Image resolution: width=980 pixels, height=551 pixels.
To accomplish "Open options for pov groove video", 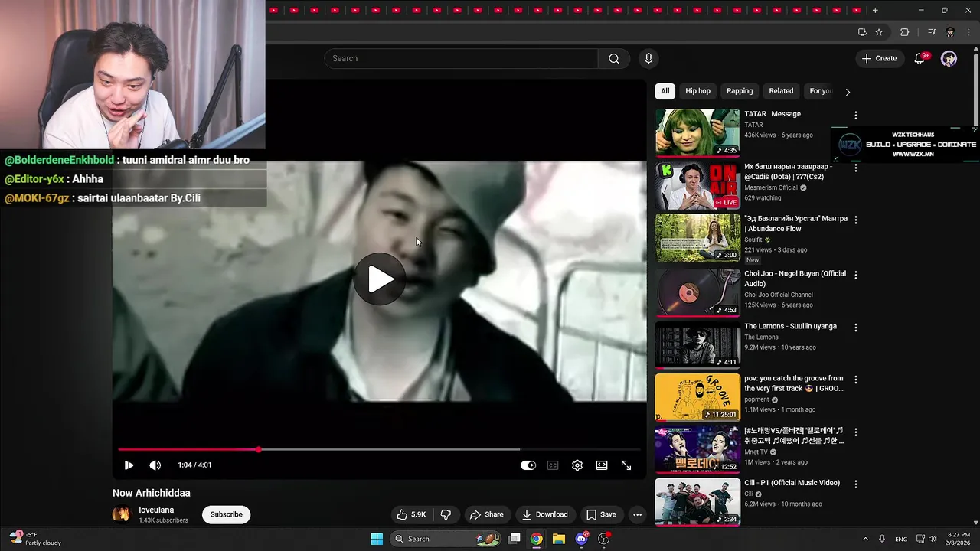I will pyautogui.click(x=855, y=380).
